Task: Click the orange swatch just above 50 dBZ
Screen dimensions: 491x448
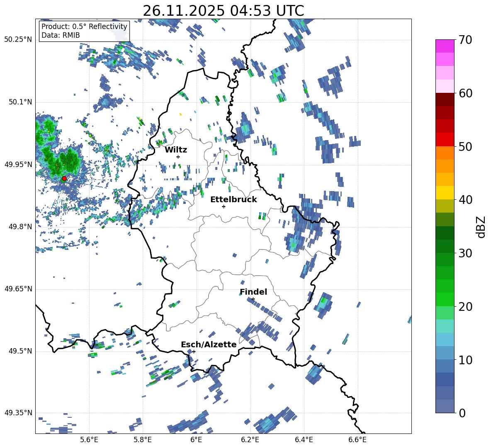Action: [445, 153]
